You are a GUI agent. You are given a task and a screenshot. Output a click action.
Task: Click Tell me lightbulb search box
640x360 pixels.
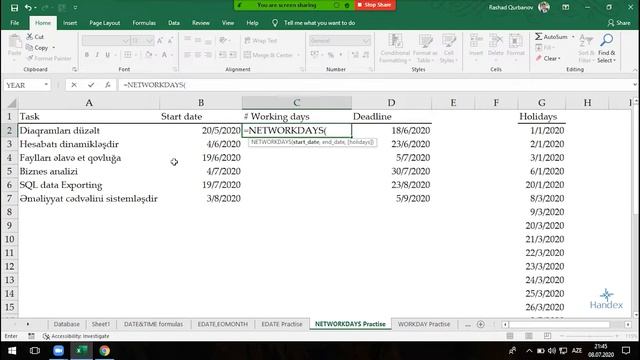tap(313, 23)
